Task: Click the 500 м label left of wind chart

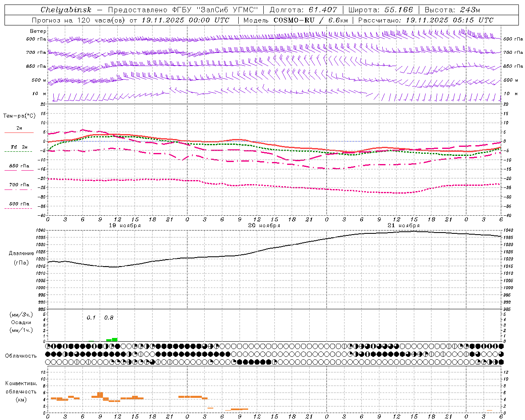Action: coord(39,80)
